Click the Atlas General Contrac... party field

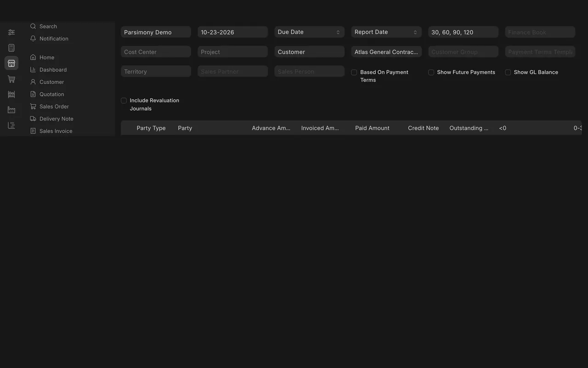coord(386,52)
